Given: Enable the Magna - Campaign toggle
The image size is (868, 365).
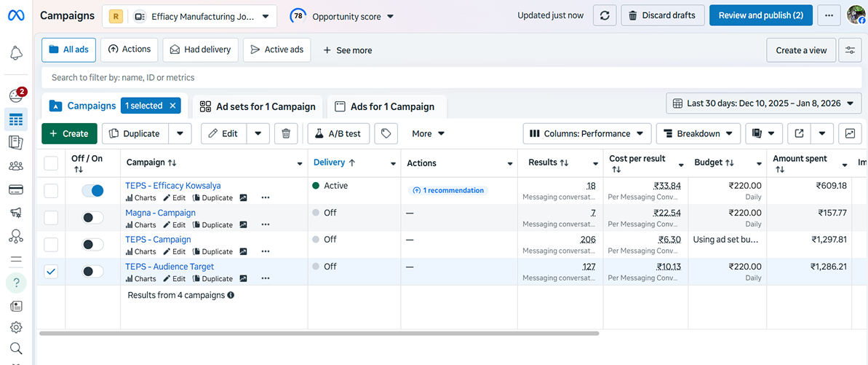Looking at the screenshot, I should tap(92, 218).
